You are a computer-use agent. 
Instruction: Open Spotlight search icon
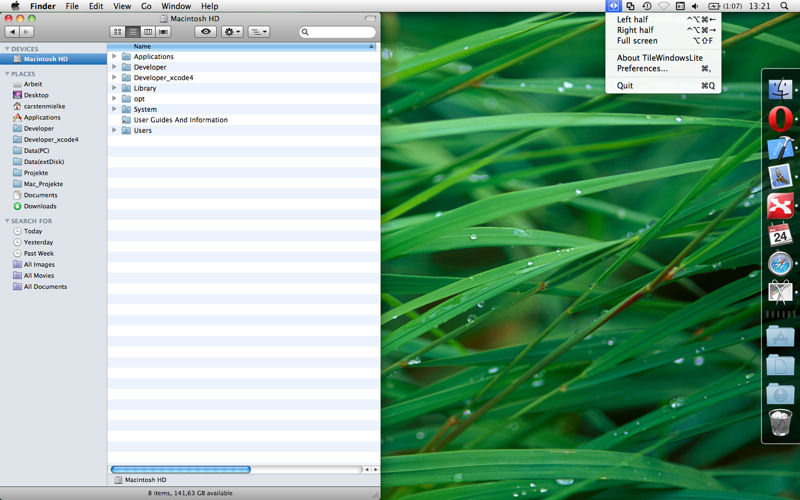tap(784, 6)
